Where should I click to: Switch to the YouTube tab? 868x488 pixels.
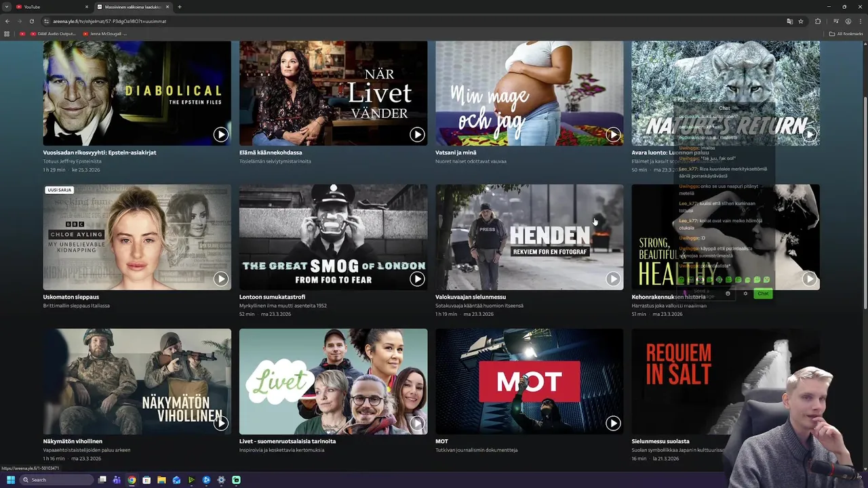[x=52, y=7]
